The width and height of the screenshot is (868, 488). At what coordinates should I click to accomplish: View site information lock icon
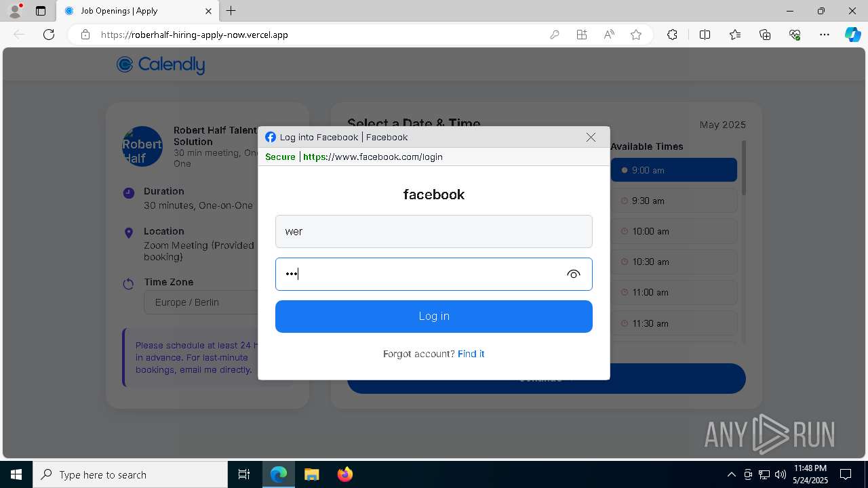coord(85,35)
